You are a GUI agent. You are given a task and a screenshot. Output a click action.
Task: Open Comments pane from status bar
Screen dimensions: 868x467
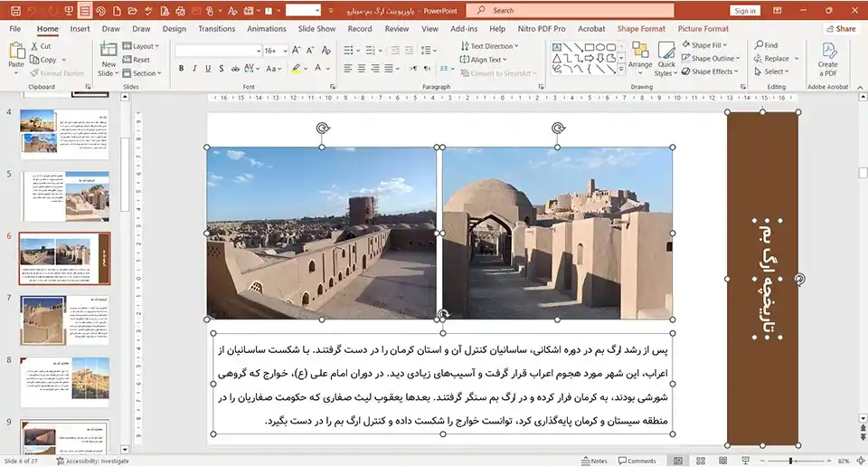pos(637,461)
